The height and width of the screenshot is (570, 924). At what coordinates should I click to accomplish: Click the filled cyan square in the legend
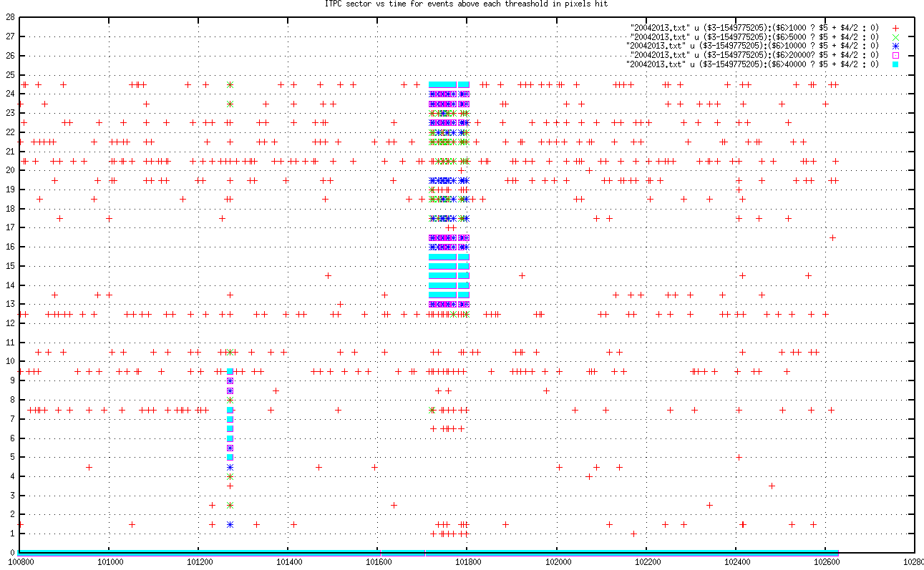coord(895,64)
